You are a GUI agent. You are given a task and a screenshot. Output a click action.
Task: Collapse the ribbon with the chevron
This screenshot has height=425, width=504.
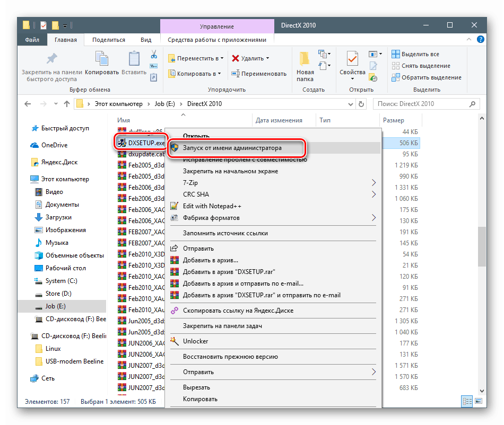(x=468, y=40)
